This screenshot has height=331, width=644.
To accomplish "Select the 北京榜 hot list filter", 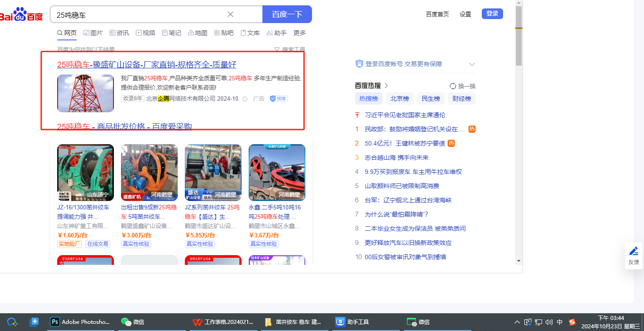I will point(400,99).
